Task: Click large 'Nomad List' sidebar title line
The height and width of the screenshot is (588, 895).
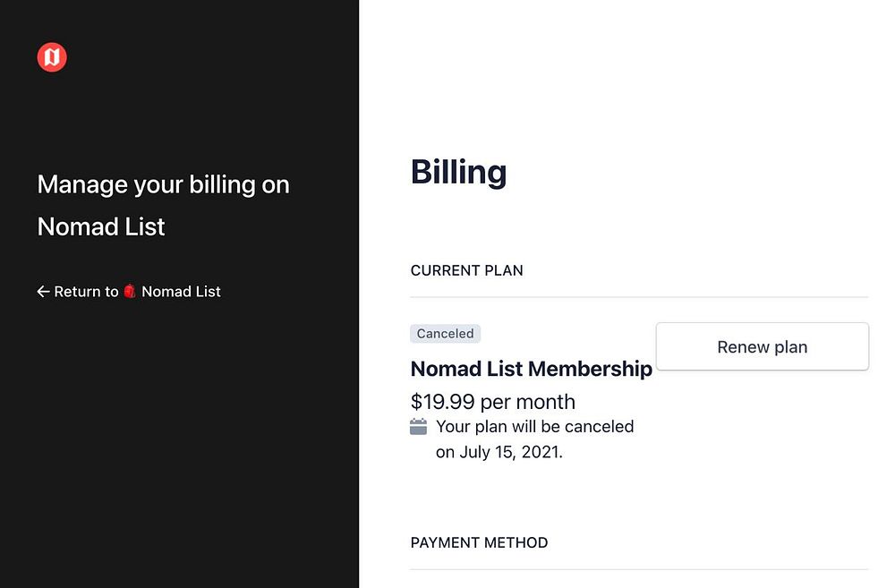Action: point(101,226)
